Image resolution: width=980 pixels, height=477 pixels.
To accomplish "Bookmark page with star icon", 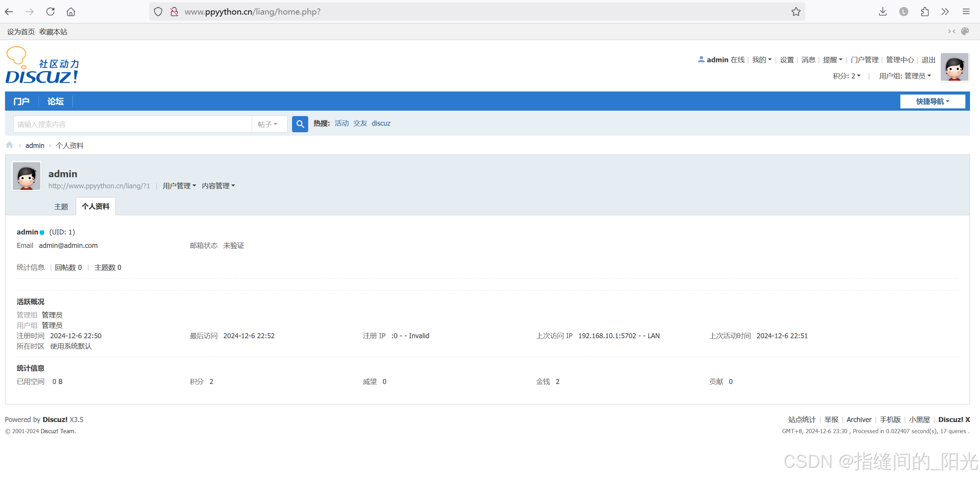I will [x=796, y=12].
